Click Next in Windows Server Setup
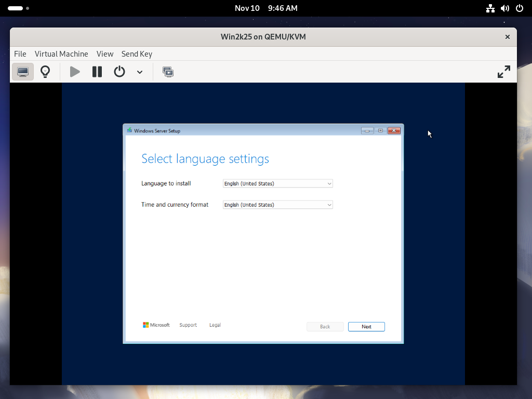 [366, 327]
